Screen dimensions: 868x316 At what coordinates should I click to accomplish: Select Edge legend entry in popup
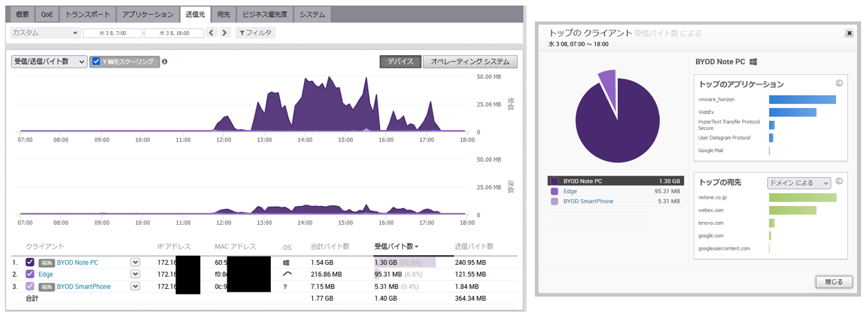click(x=615, y=192)
